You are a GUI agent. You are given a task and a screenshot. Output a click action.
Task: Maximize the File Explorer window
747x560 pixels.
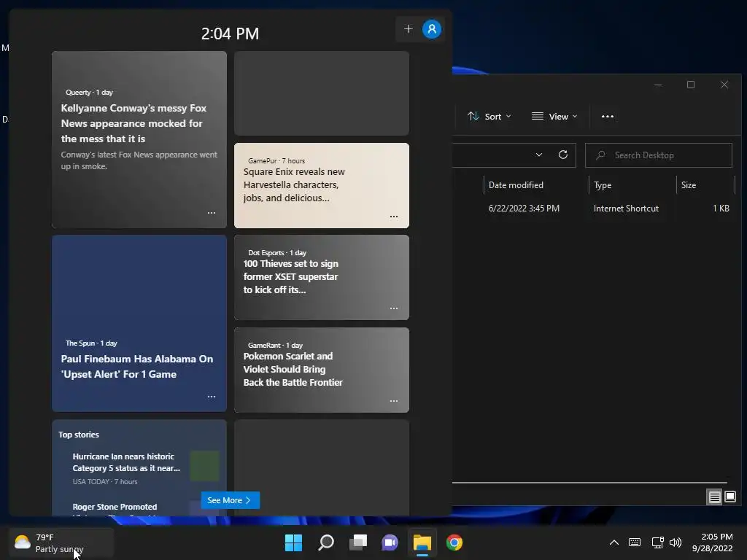(691, 85)
